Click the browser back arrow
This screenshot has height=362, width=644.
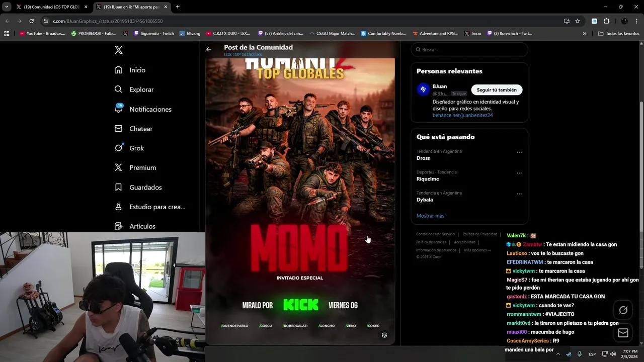pyautogui.click(x=7, y=21)
